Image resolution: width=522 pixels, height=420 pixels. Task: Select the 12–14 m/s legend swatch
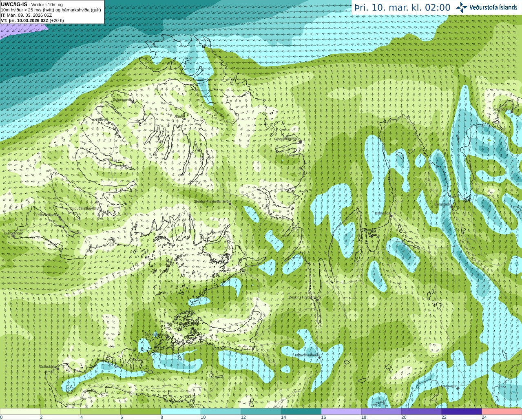[261, 411]
